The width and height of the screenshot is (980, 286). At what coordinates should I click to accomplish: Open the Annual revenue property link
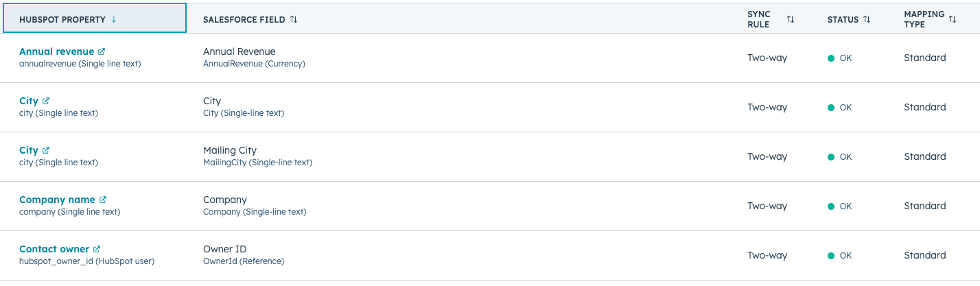pos(57,51)
